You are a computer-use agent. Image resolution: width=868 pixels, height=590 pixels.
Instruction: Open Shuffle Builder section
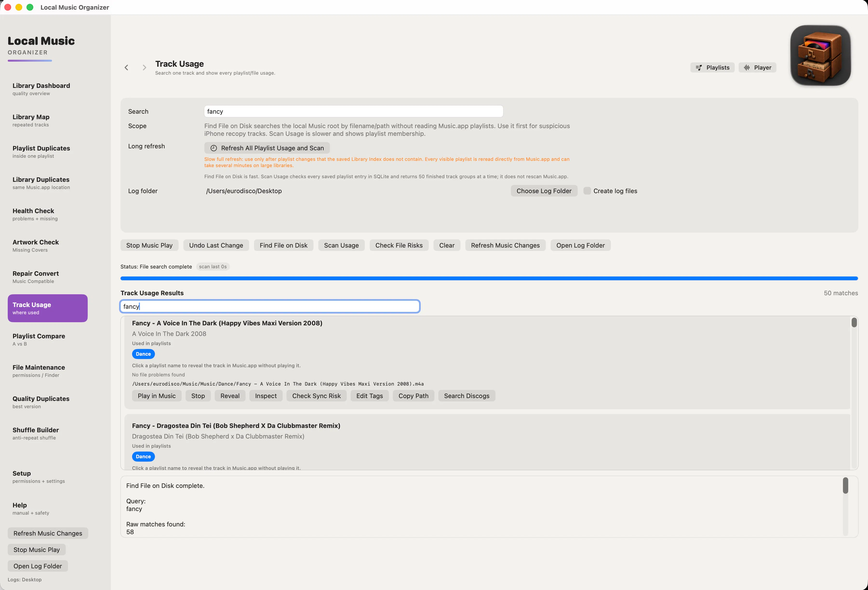48,434
